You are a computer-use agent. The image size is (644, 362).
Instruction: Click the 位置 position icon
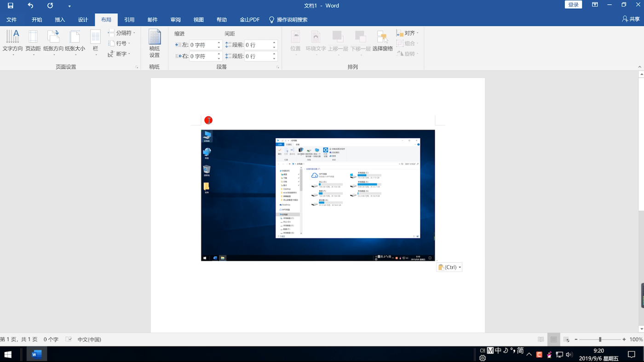295,38
